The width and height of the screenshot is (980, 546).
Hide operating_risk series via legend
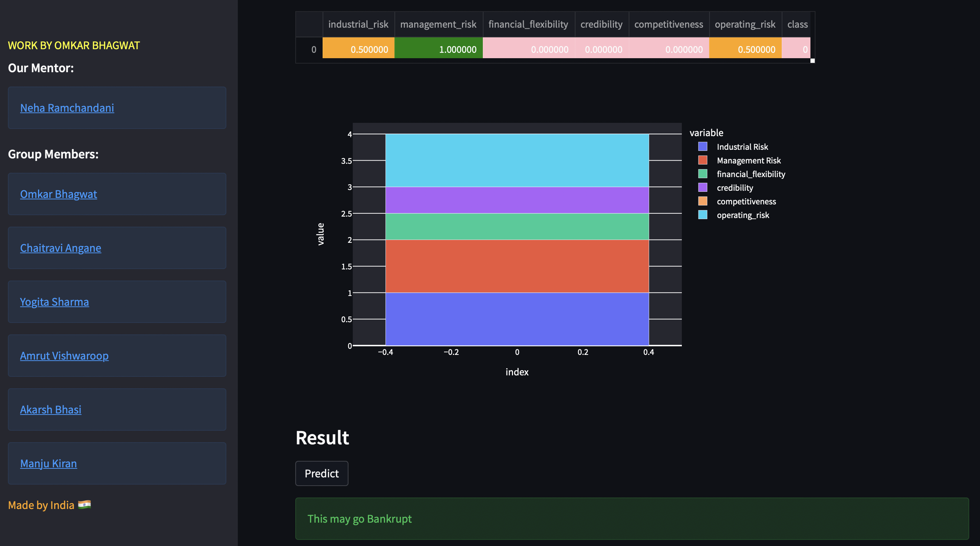pyautogui.click(x=743, y=215)
